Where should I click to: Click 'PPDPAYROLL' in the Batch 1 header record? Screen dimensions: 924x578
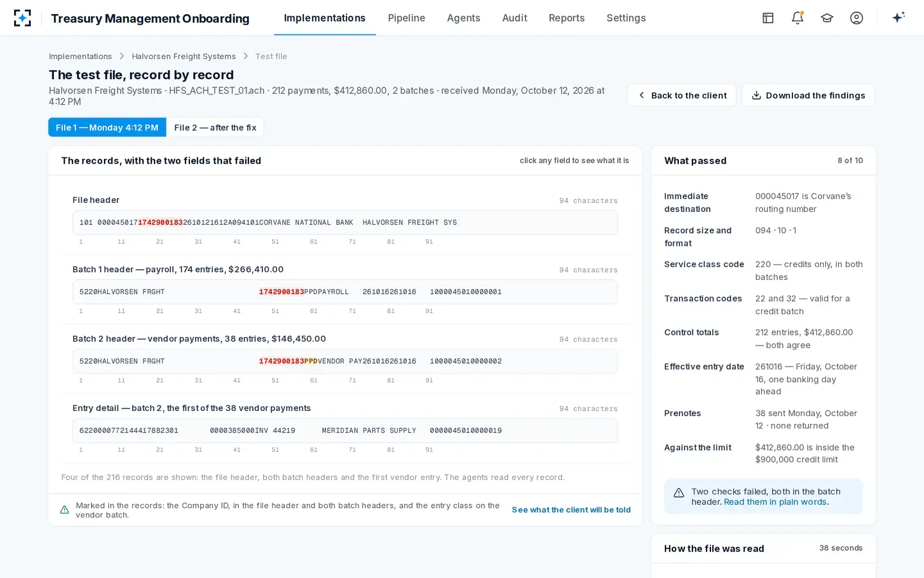coord(327,292)
